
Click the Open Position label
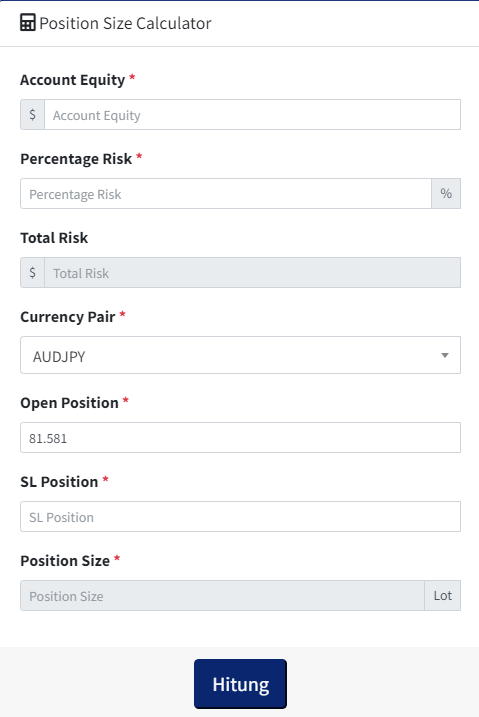pyautogui.click(x=69, y=403)
